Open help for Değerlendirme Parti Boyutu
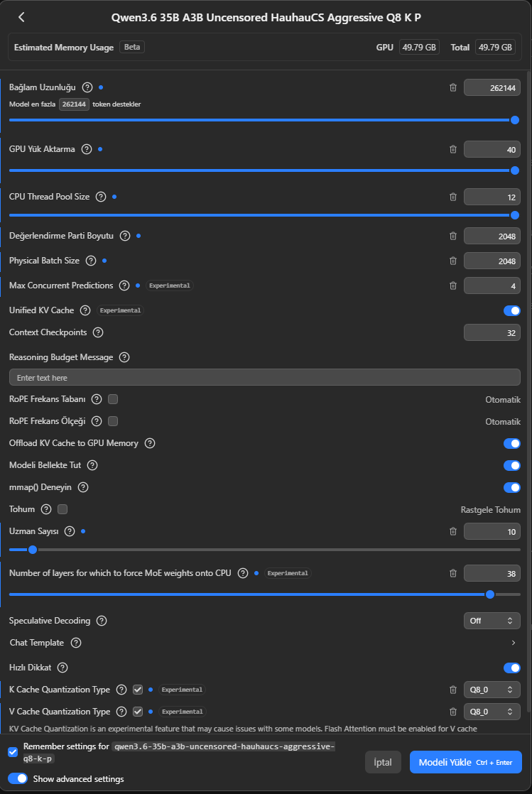532x794 pixels. pos(125,236)
